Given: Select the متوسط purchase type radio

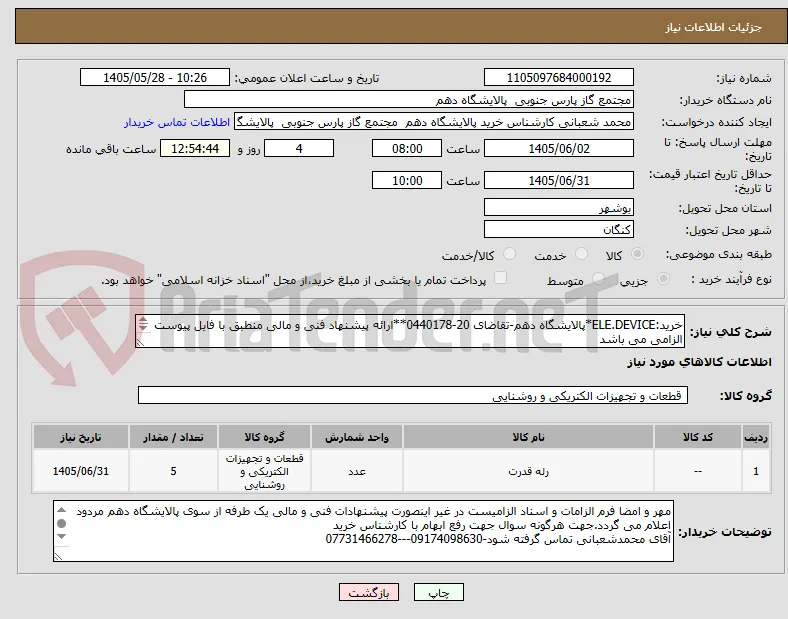Looking at the screenshot, I should click(598, 278).
